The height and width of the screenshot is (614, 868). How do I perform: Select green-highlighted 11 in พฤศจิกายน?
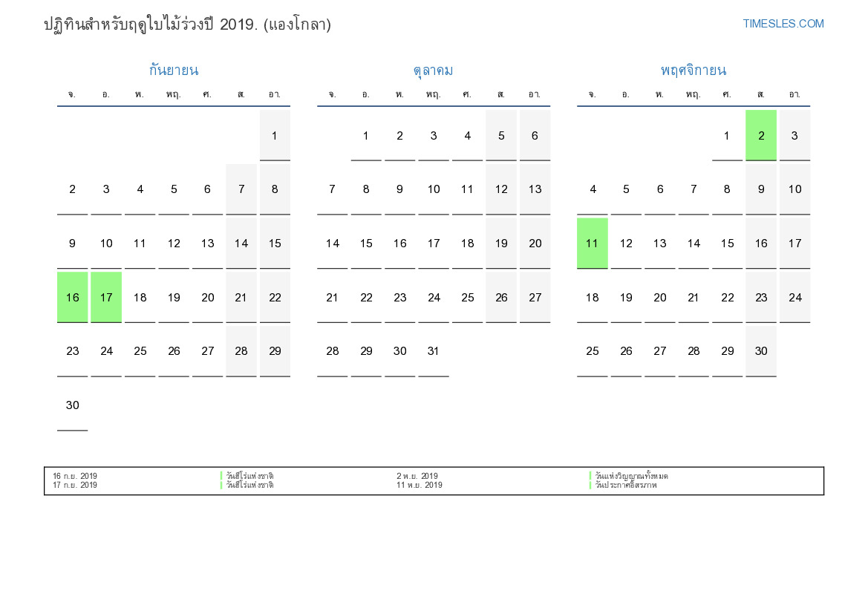[x=592, y=243]
